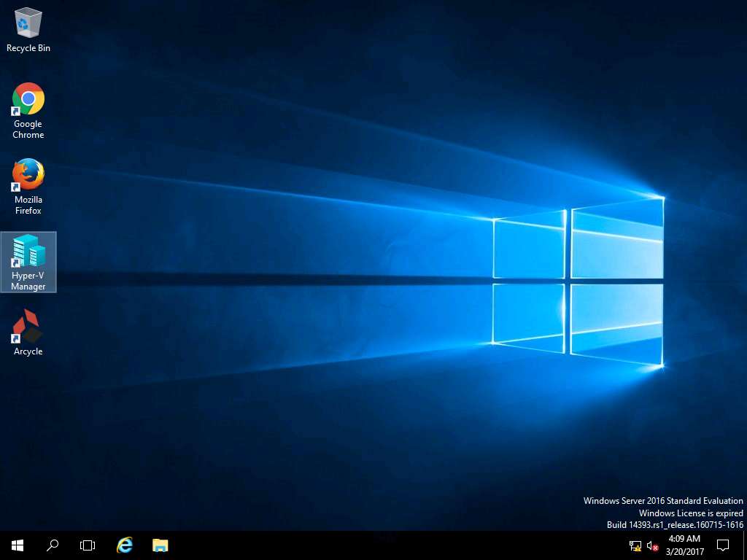Open the Action Center notifications icon
This screenshot has width=747, height=560.
723,545
